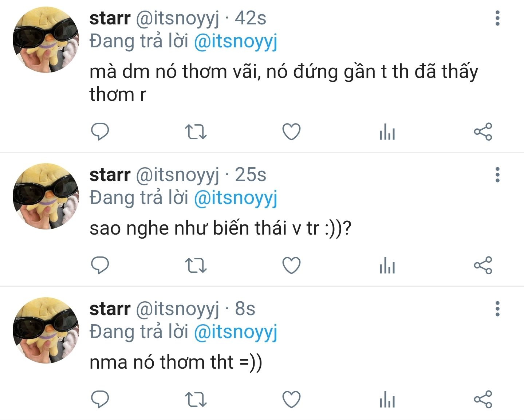The width and height of the screenshot is (524, 420).
Task: Reply to the 25s tweet
Action: pos(100,265)
